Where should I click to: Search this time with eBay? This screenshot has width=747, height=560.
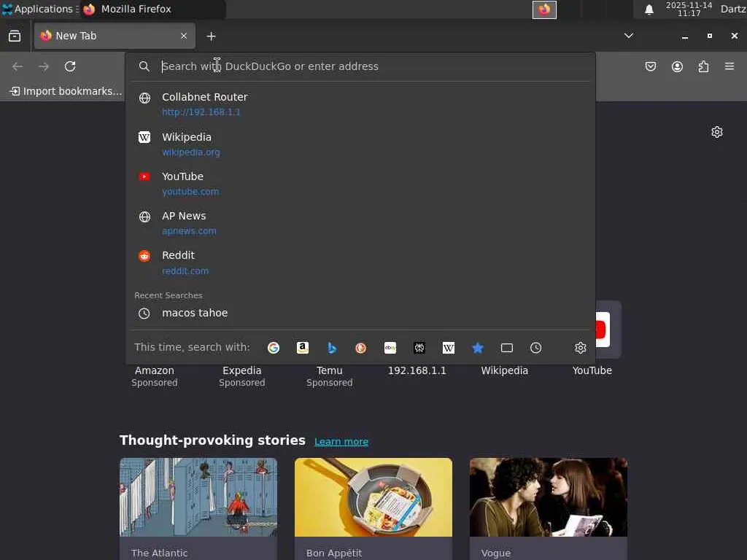(390, 348)
